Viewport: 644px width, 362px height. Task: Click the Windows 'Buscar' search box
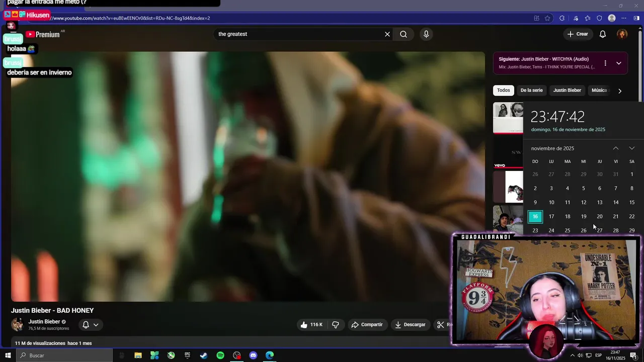pyautogui.click(x=64, y=355)
